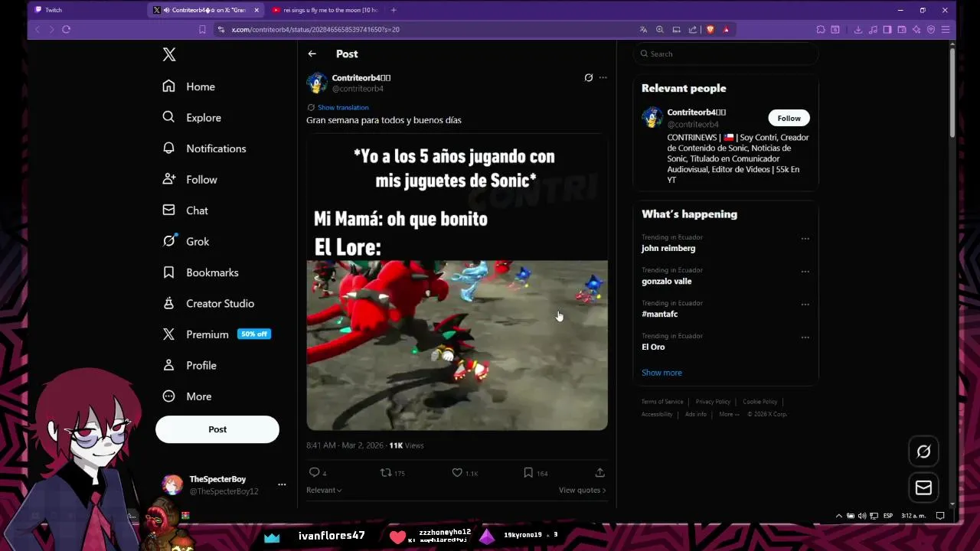Image resolution: width=980 pixels, height=551 pixels.
Task: Click the Search input field
Action: coord(726,54)
